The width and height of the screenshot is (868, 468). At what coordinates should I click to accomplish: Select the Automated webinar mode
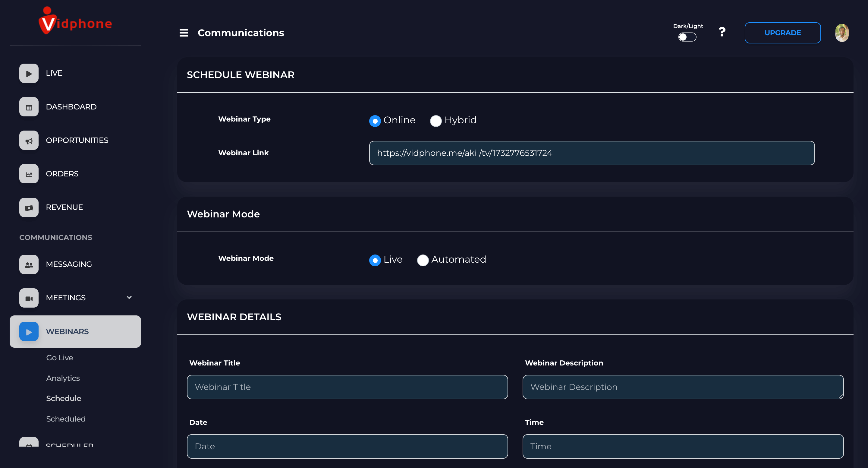tap(423, 260)
